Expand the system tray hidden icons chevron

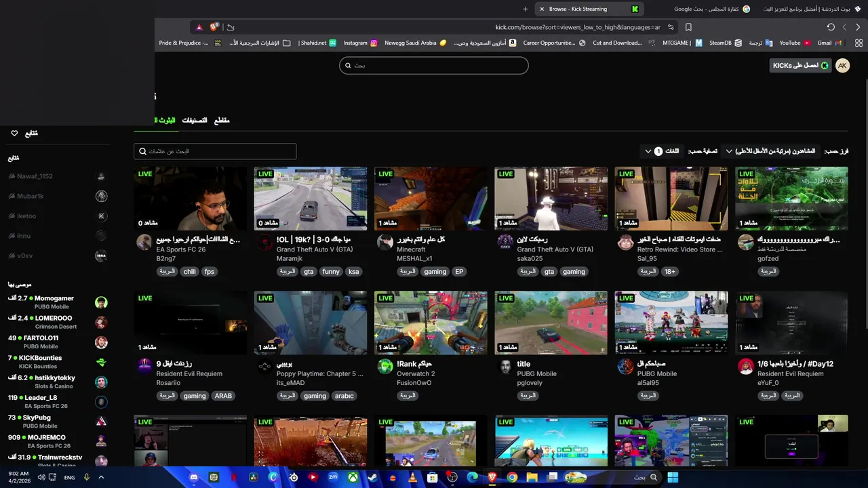(101, 477)
